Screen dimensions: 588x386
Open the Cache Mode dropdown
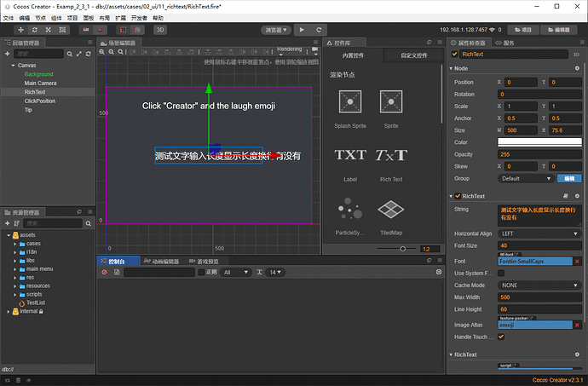point(539,285)
